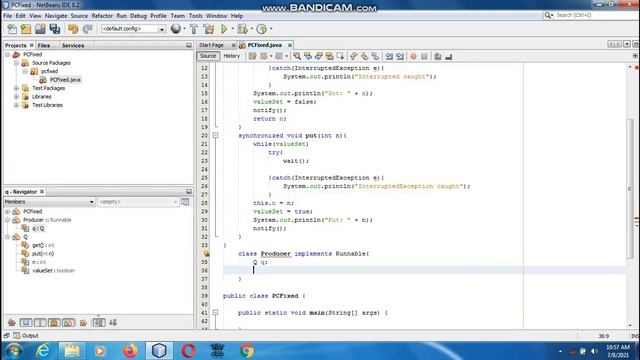Click the Undo toolbar icon
Screen dimensions: 640x360
tap(73, 29)
